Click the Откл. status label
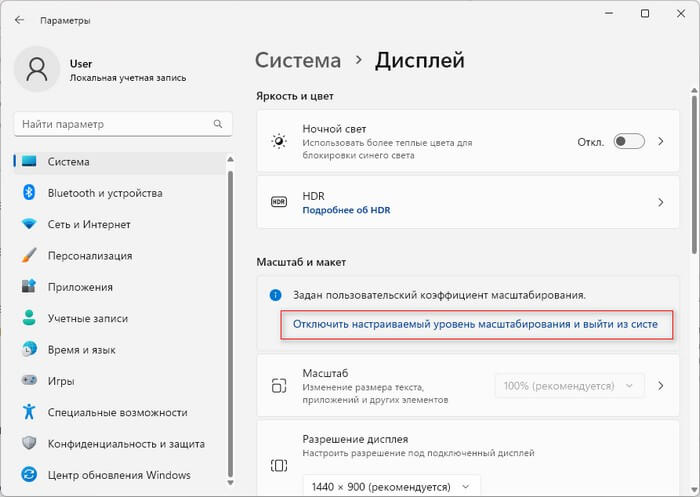Screen dimensions: 700x497 (x=591, y=142)
